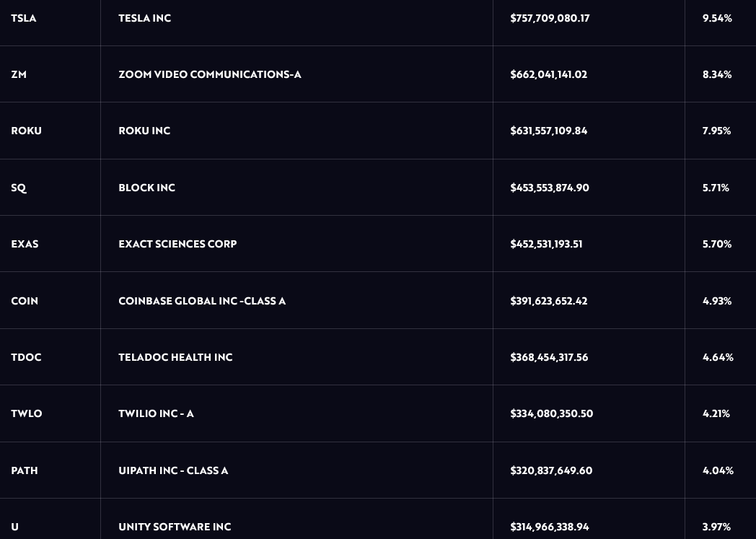Click the EXAS ticker symbol
Image resolution: width=756 pixels, height=539 pixels.
(25, 244)
